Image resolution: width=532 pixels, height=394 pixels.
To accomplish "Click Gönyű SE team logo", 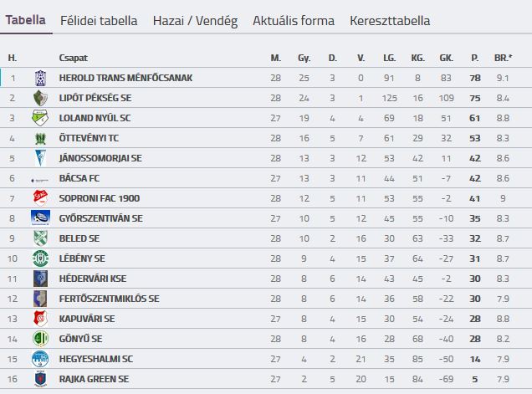I will tap(40, 339).
